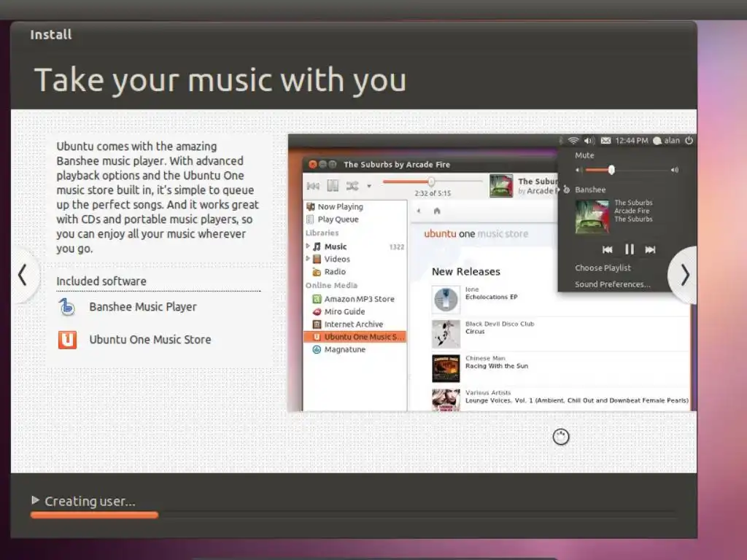Open Black Devil Disco Club Circus release

click(500, 327)
